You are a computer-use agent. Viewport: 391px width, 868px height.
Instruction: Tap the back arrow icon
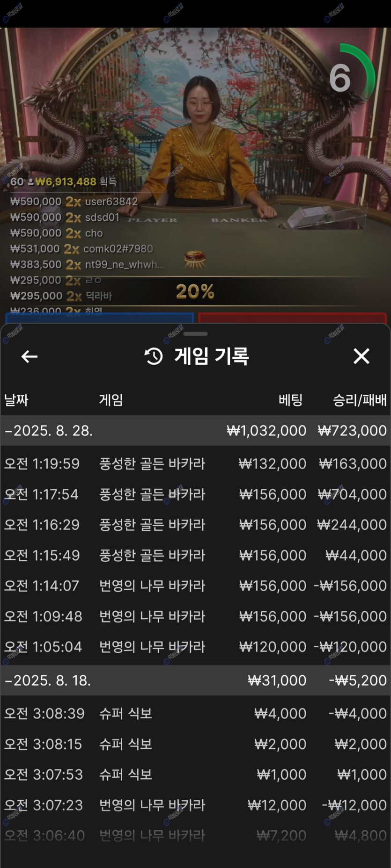(x=30, y=357)
